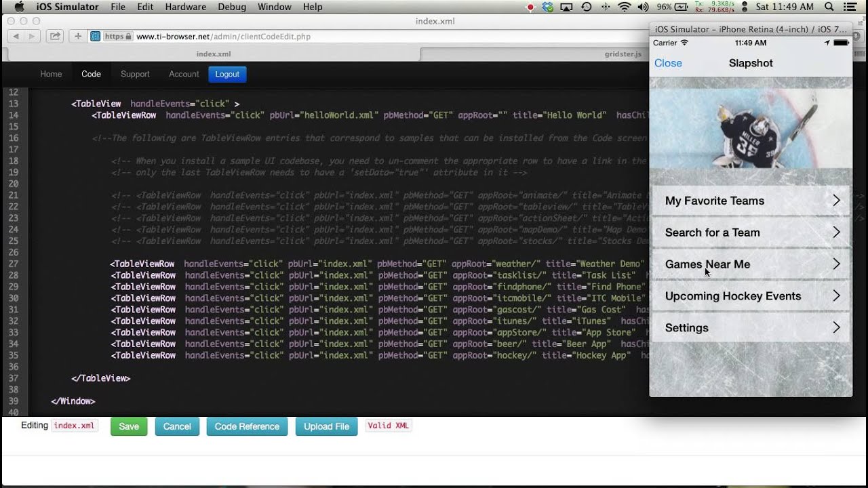Switch to the gridster.js browser tab
868x488 pixels.
click(623, 54)
